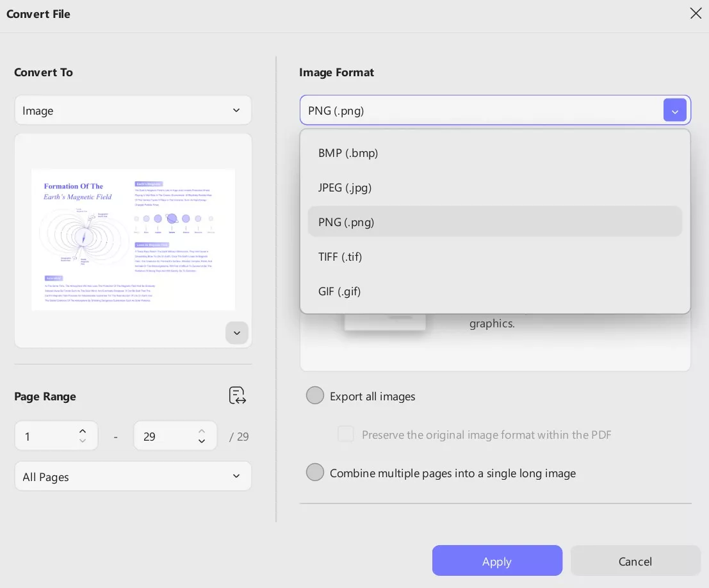
Task: Decrement the start page with the down arrow
Action: (x=83, y=441)
